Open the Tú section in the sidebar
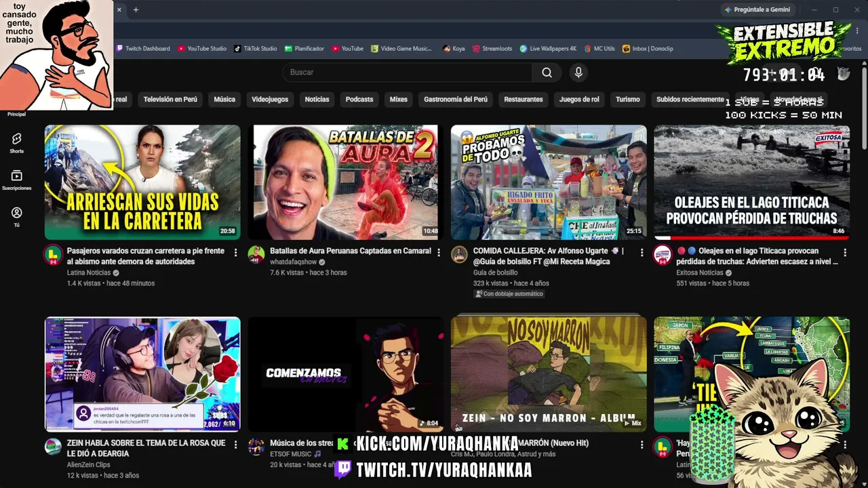Image resolution: width=868 pixels, height=488 pixels. click(17, 217)
